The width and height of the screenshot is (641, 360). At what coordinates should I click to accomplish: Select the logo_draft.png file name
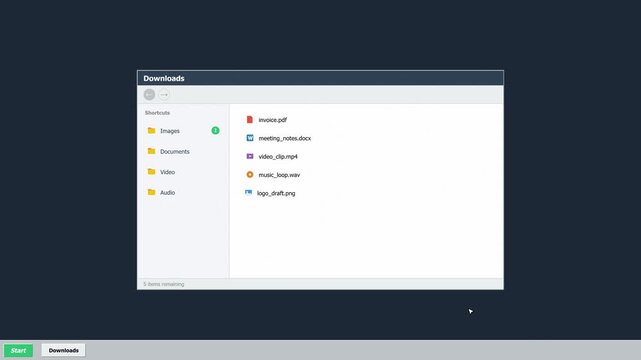pos(276,193)
